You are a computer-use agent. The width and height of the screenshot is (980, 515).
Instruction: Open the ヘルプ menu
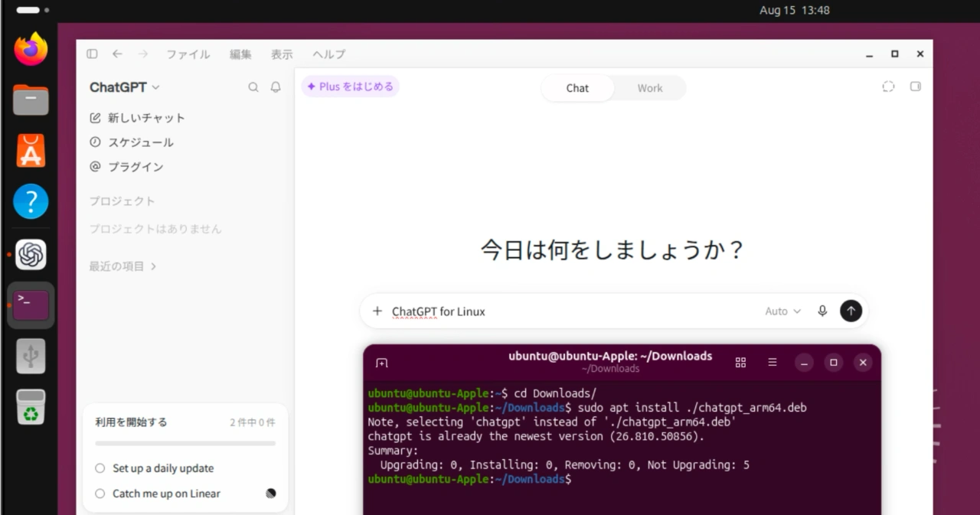(329, 54)
